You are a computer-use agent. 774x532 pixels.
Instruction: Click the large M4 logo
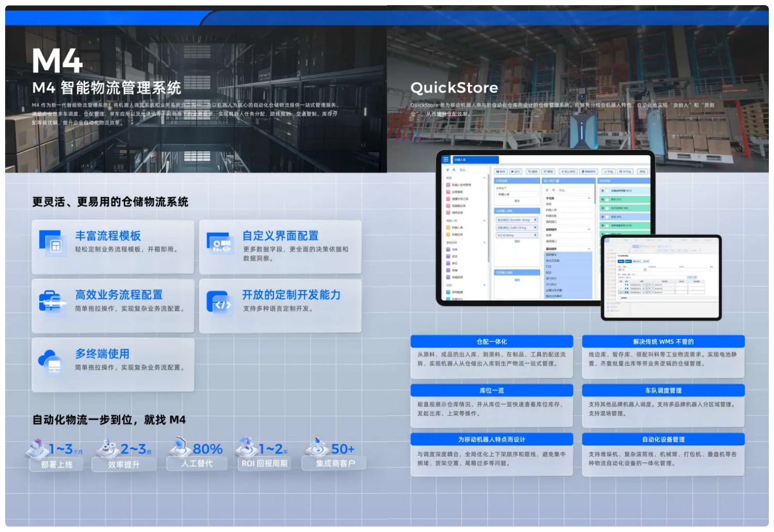pyautogui.click(x=57, y=61)
